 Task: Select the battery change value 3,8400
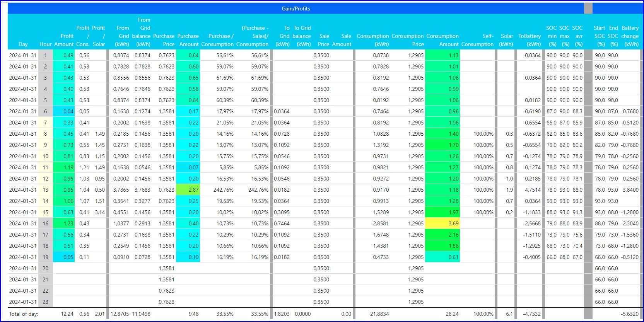click(x=630, y=190)
